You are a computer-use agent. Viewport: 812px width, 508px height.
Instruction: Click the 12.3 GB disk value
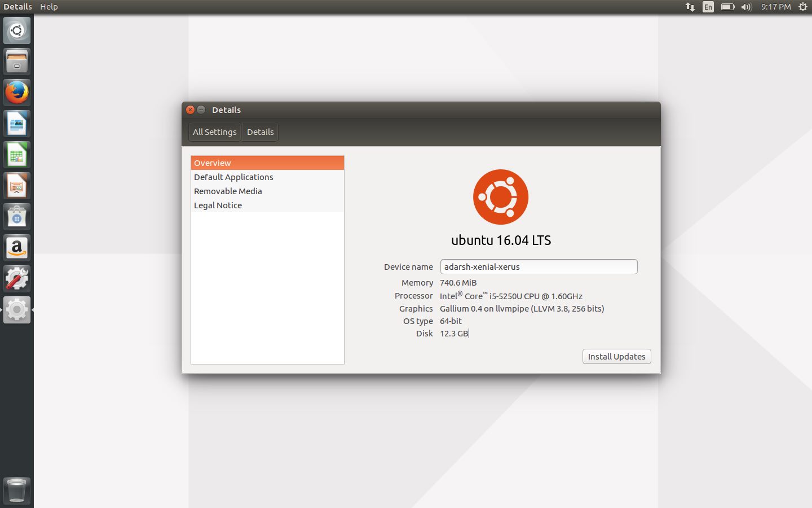454,334
